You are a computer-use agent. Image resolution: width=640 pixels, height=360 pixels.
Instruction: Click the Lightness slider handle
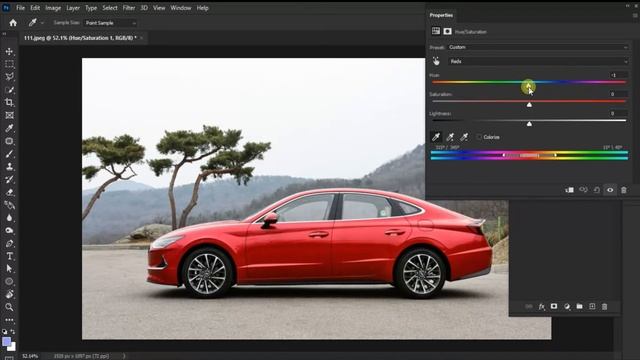(529, 124)
